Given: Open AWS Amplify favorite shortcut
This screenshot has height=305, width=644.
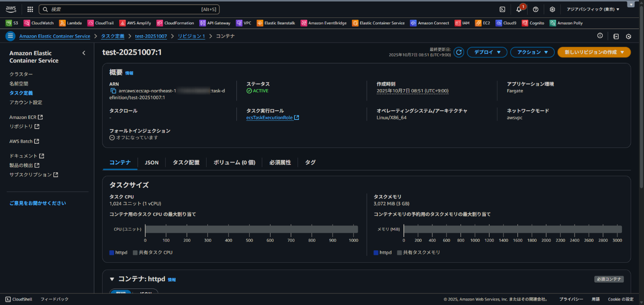Looking at the screenshot, I should point(135,23).
